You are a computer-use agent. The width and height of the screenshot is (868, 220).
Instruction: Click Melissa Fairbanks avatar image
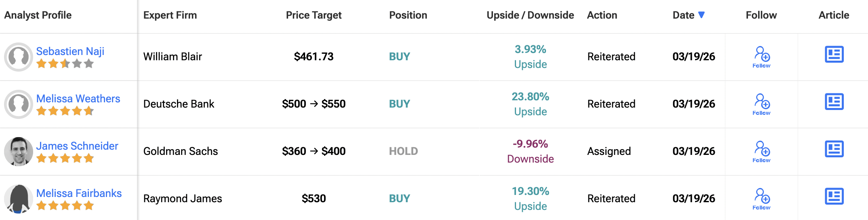19,199
